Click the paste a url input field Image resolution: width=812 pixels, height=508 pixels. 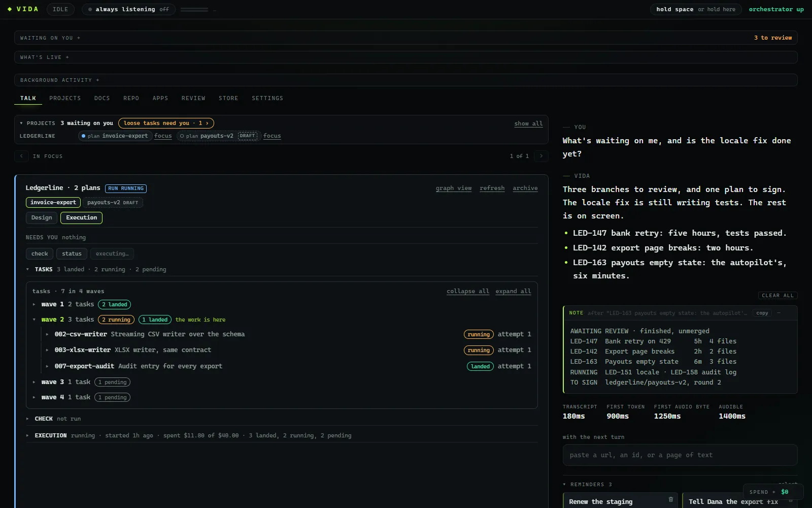680,455
